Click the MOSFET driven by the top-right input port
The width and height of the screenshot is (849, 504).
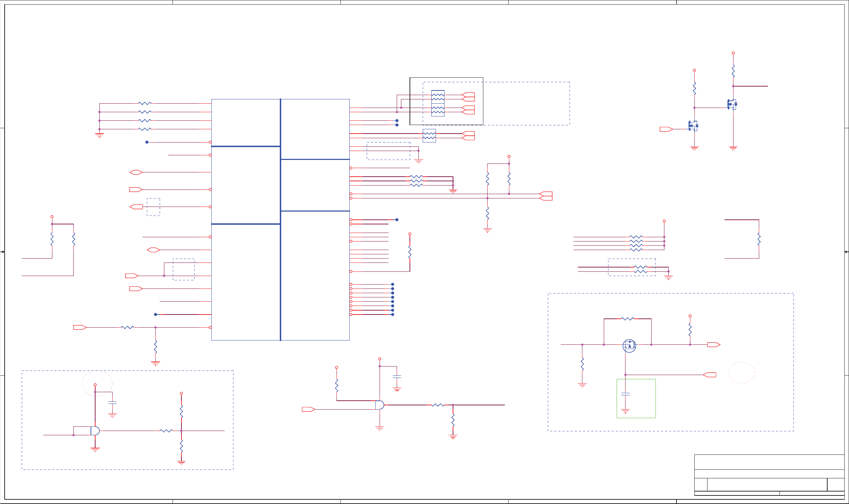click(x=693, y=126)
